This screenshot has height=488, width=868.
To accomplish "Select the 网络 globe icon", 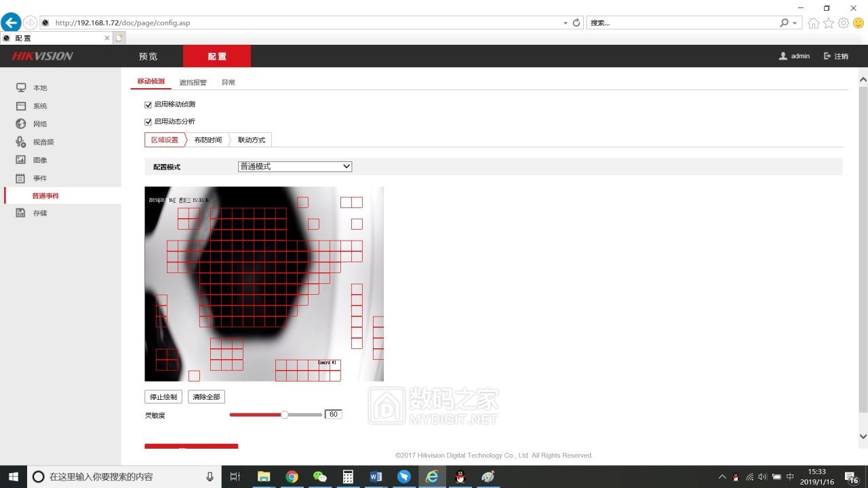I will [21, 124].
